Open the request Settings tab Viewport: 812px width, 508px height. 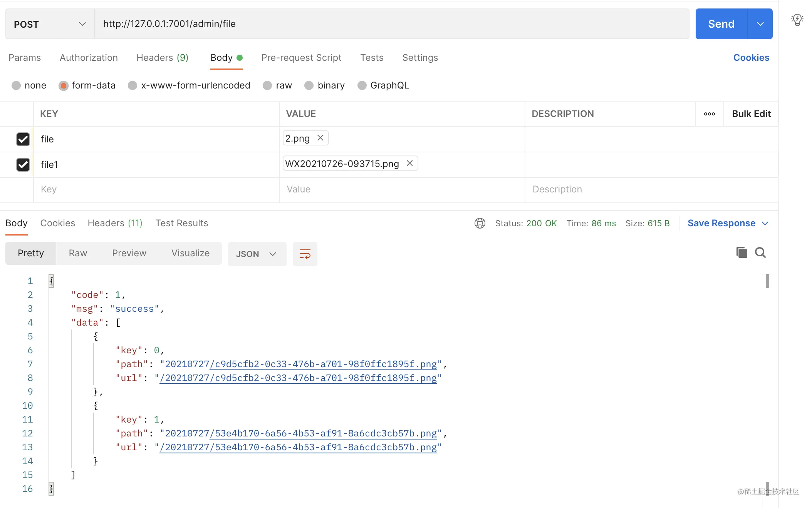pos(420,58)
